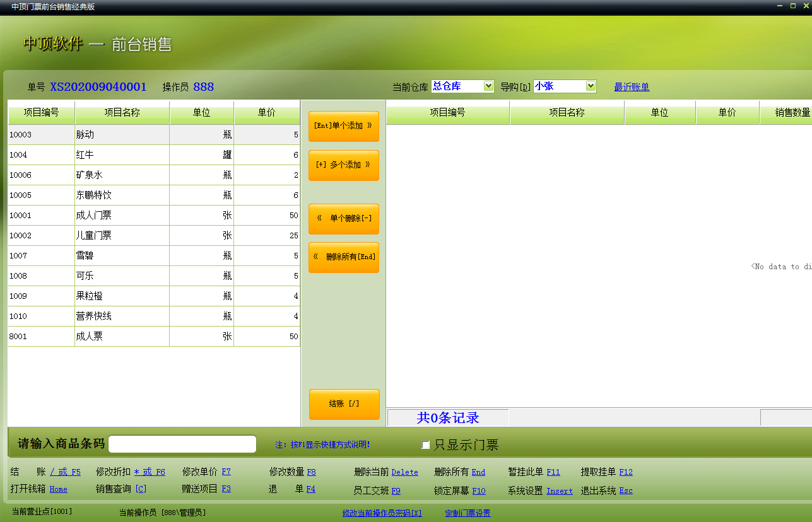Select the 儿童门票 item row
Screen dimensions: 812x522
[154, 236]
